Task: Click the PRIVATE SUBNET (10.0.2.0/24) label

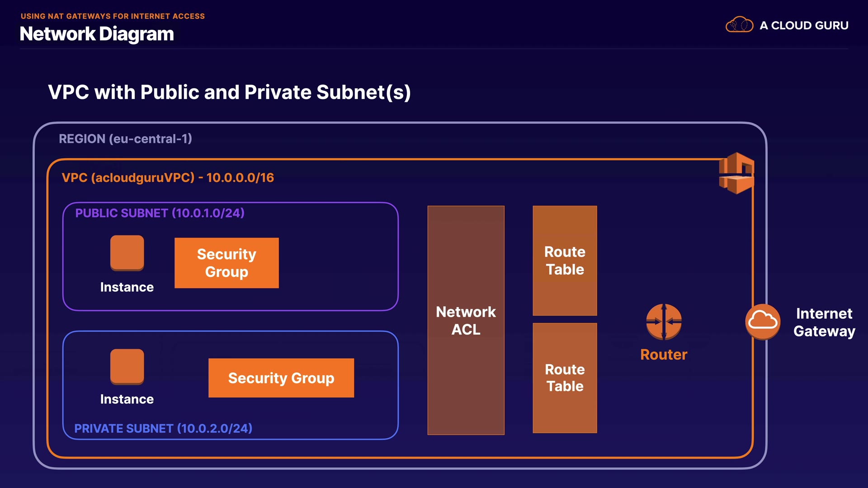Action: pos(163,428)
